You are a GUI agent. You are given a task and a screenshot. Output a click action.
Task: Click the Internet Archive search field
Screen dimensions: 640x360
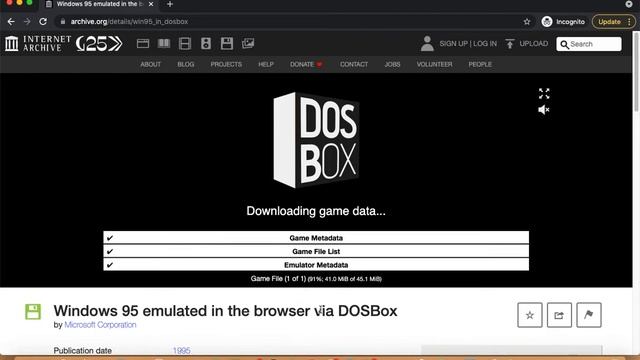pos(589,44)
